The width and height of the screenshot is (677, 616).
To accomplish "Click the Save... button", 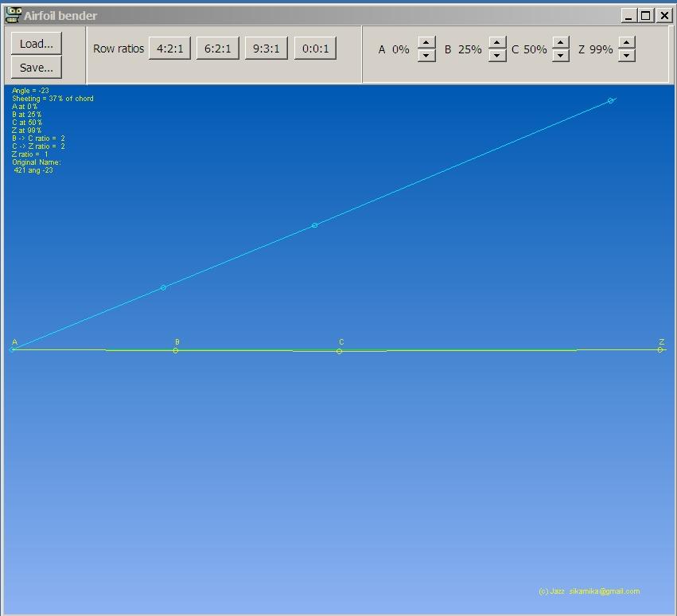I will 36,68.
